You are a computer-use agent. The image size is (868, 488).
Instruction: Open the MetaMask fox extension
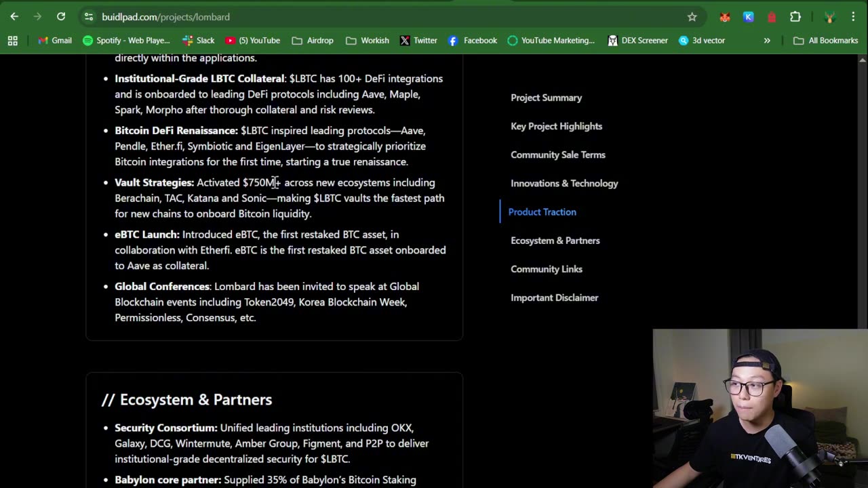coord(725,17)
